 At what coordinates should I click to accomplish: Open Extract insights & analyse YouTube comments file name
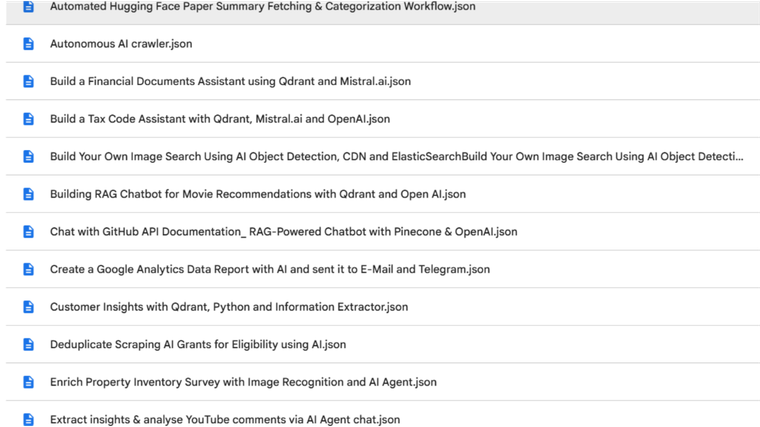[x=225, y=419]
